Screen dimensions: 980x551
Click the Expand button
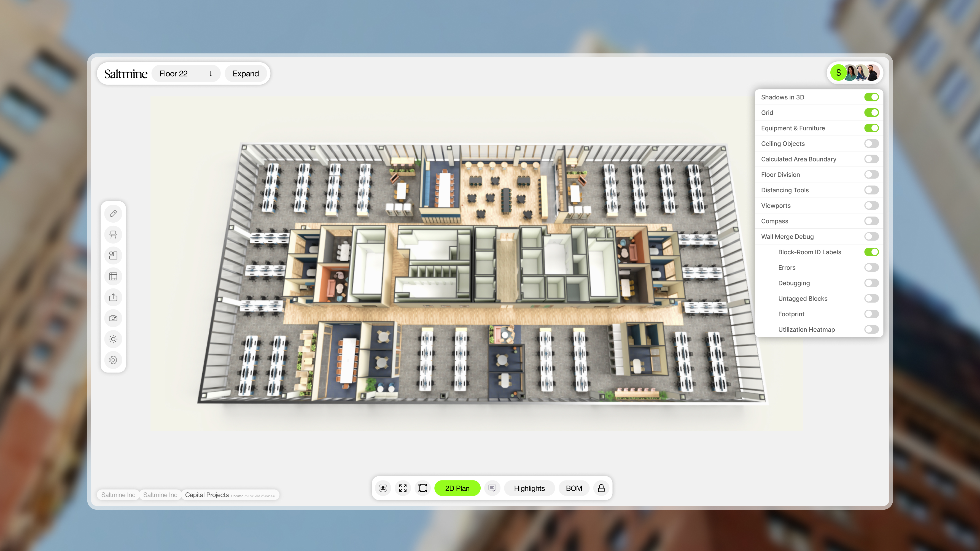(x=245, y=73)
